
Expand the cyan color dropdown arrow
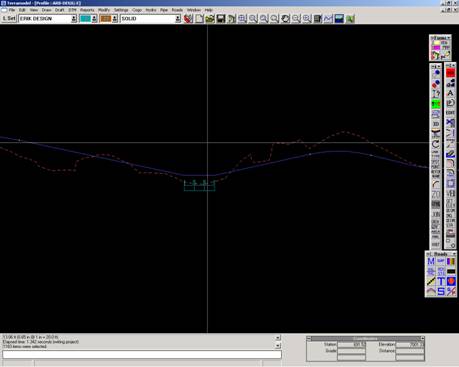[x=94, y=19]
